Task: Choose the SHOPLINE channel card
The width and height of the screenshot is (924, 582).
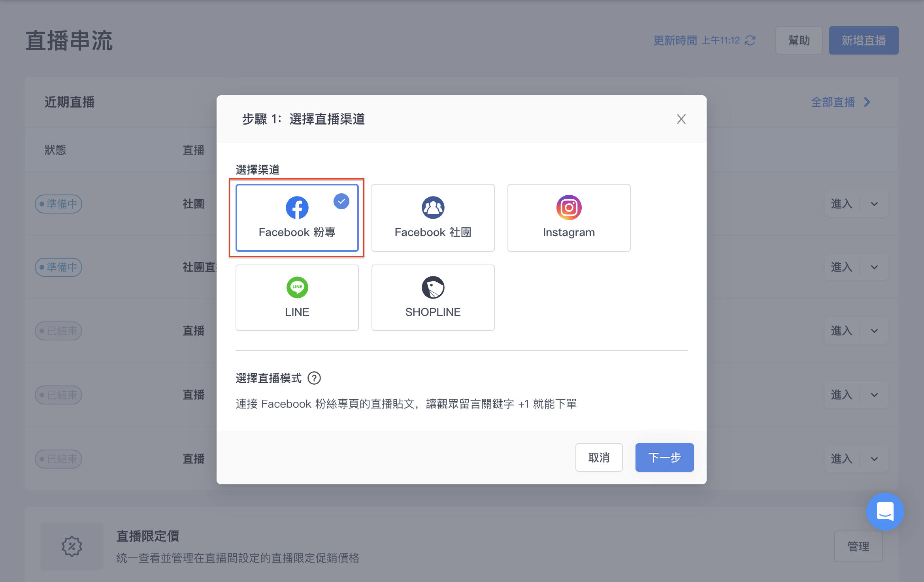Action: pyautogui.click(x=433, y=297)
